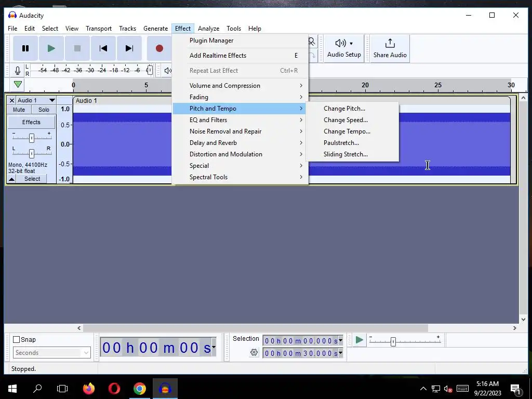This screenshot has height=399, width=532.
Task: Open the View menu
Action: click(72, 29)
